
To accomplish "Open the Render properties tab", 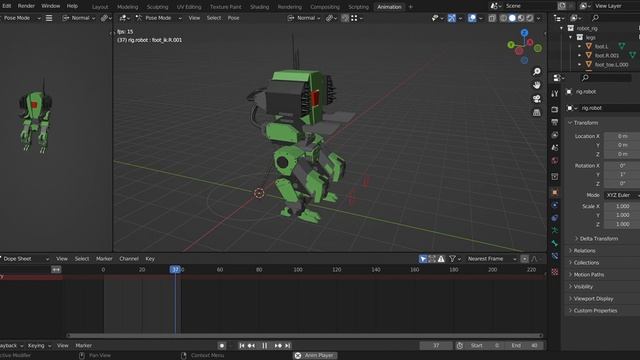I will (555, 109).
